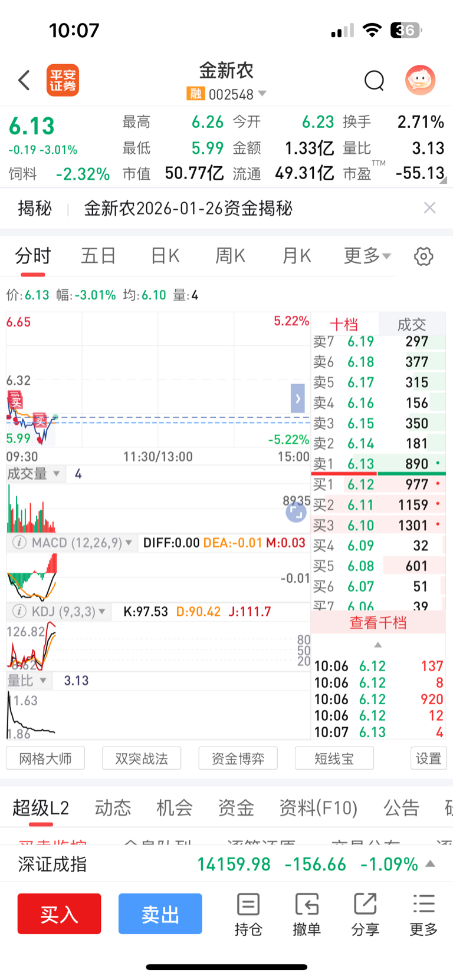Select 买3 6.10 order row
Image resolution: width=453 pixels, height=980 pixels.
(378, 525)
